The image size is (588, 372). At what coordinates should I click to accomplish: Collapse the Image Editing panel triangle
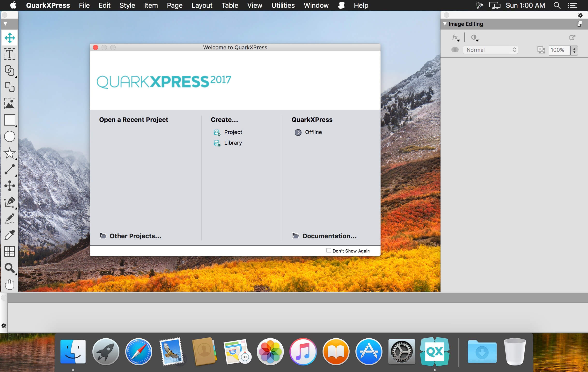[445, 24]
